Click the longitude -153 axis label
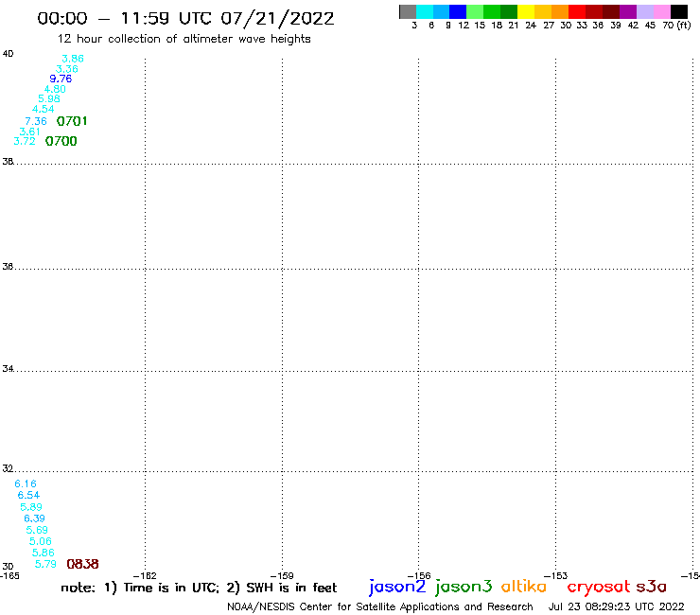The width and height of the screenshot is (700, 615). pyautogui.click(x=556, y=575)
